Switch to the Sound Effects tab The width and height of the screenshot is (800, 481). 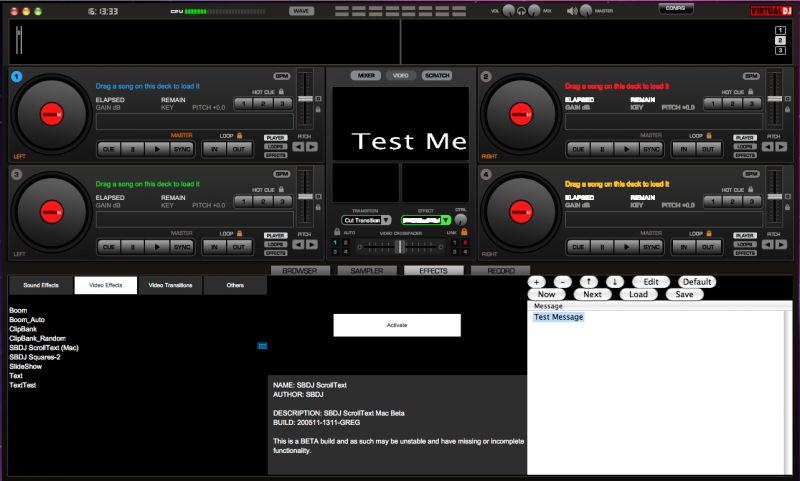(x=41, y=286)
